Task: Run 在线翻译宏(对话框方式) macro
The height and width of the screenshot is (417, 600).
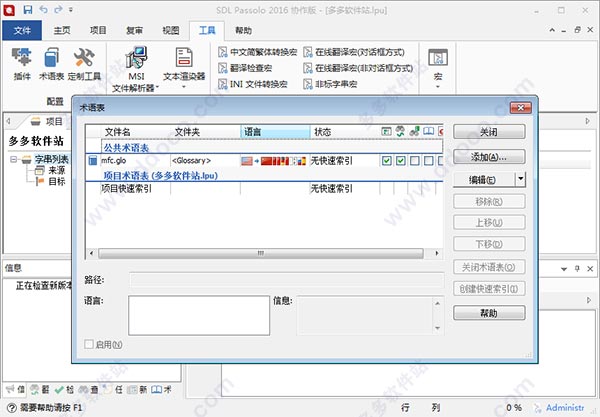Action: pos(354,52)
